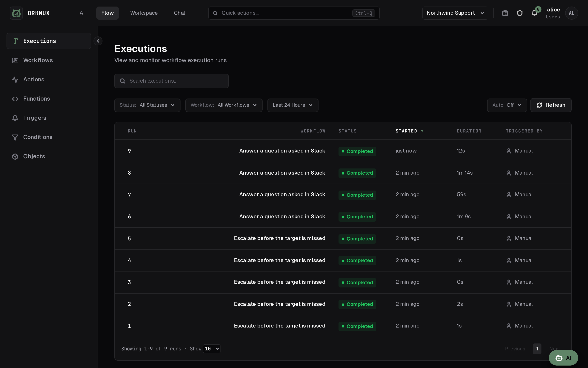Change the Show 10 rows per page selector
The height and width of the screenshot is (368, 588).
point(212,349)
